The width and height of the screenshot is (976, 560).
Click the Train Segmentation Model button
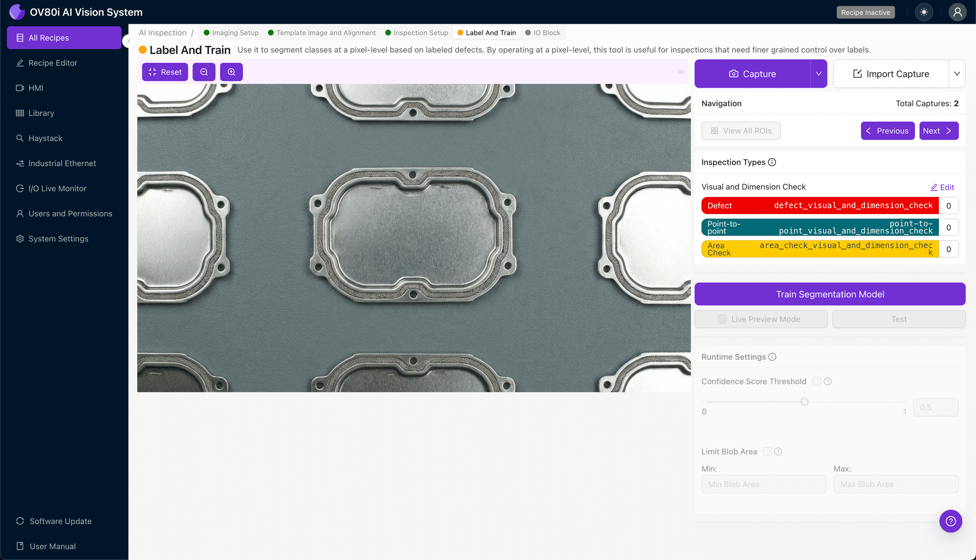coord(830,294)
